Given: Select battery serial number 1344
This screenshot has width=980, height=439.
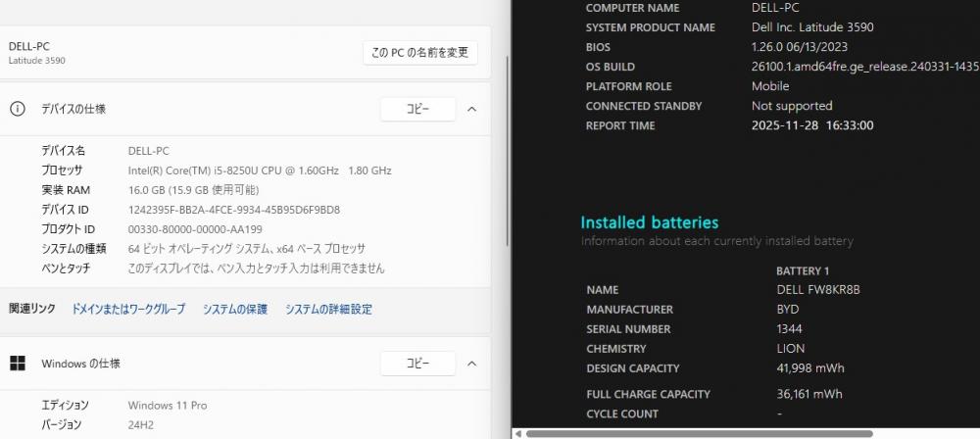Looking at the screenshot, I should pos(789,329).
